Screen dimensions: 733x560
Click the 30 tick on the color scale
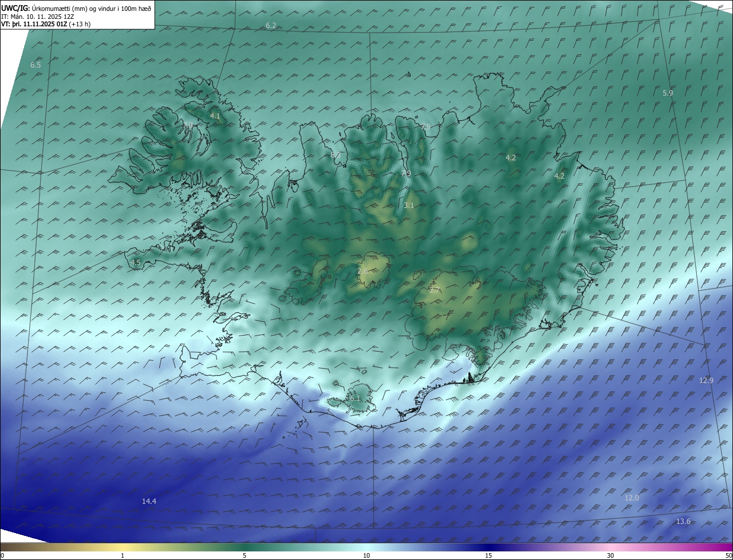pos(610,556)
